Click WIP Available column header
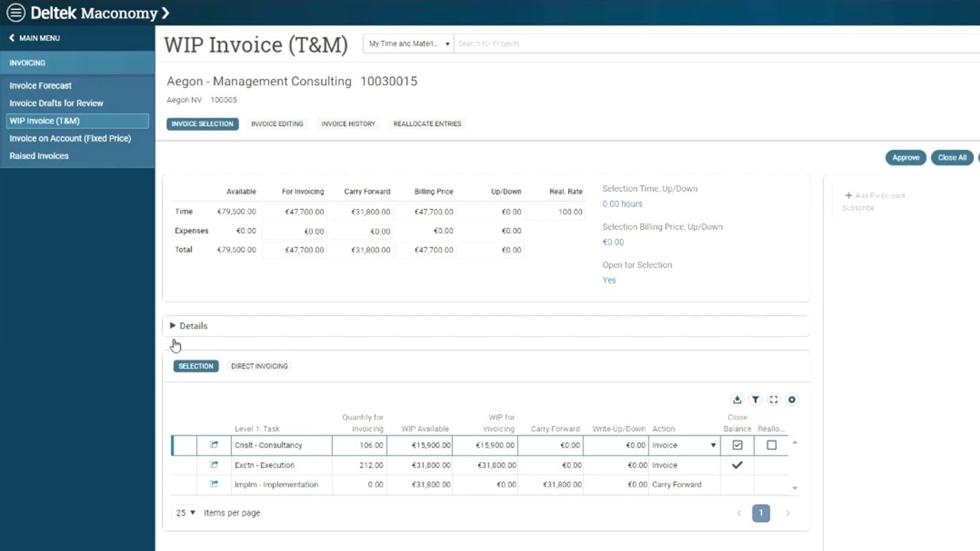 pos(425,429)
